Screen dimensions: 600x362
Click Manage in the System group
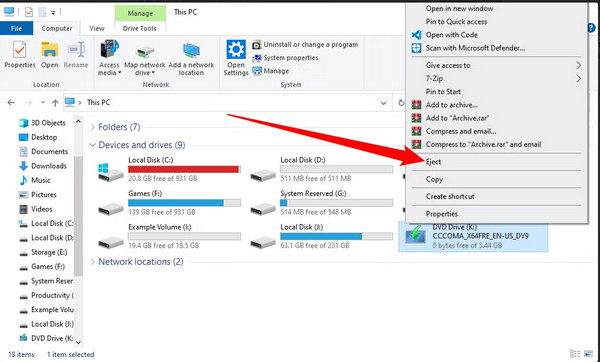tap(271, 71)
